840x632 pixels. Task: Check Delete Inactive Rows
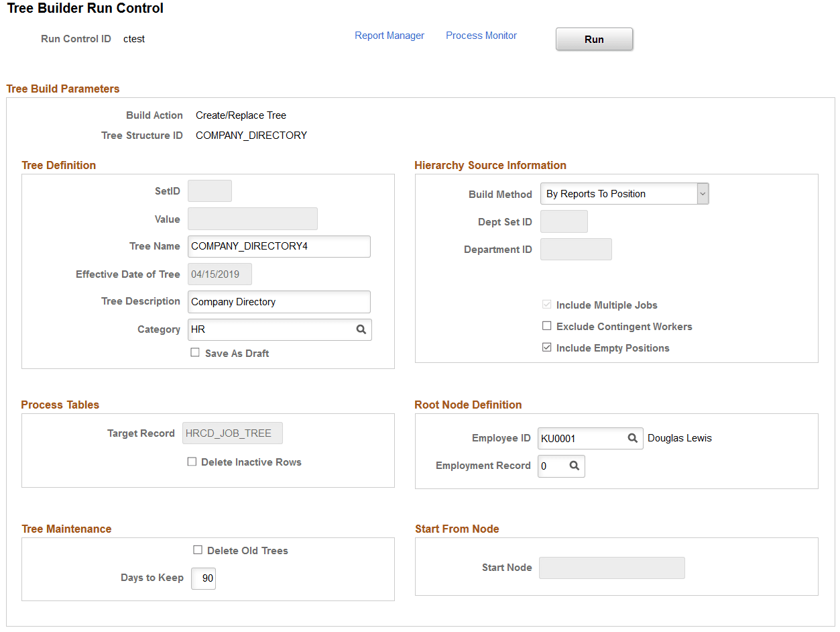pos(192,462)
